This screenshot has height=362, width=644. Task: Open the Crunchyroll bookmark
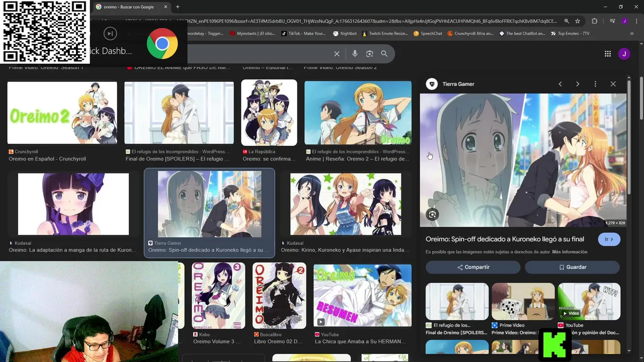pyautogui.click(x=470, y=34)
